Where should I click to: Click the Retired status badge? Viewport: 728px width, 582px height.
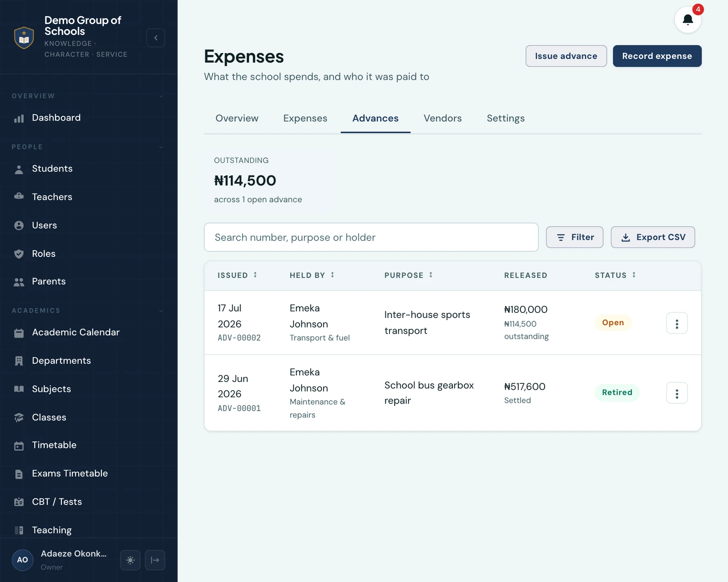pos(617,392)
